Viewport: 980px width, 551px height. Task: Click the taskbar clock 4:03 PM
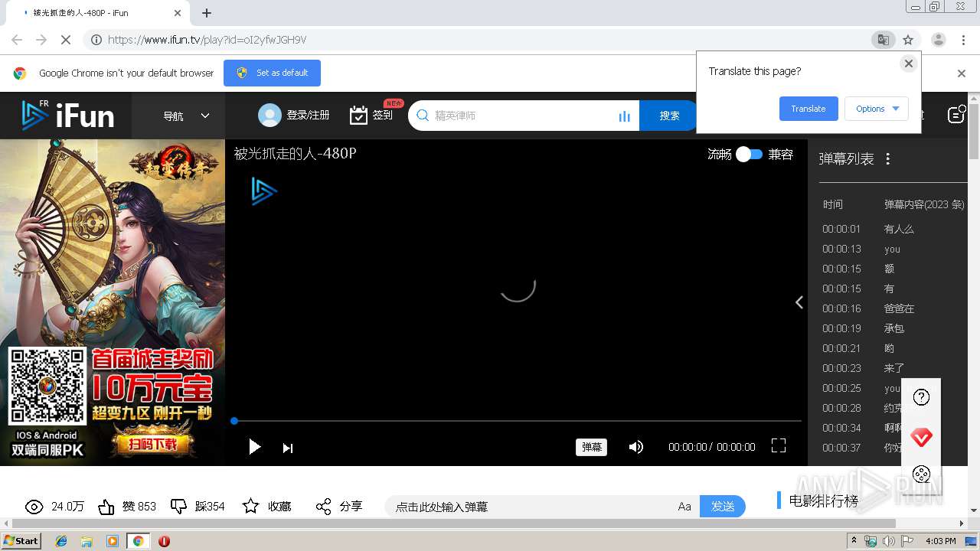click(940, 541)
